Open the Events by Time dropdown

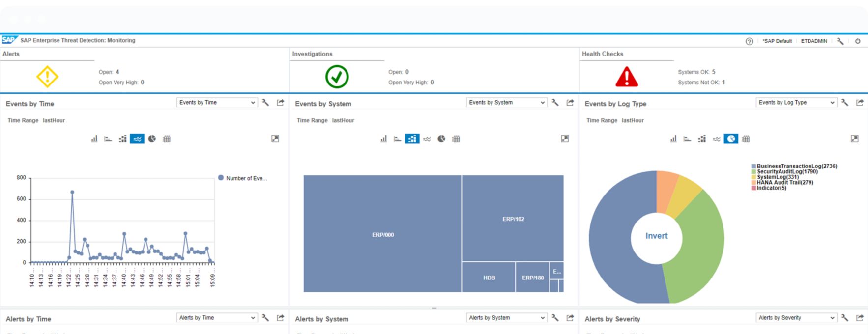coord(217,103)
